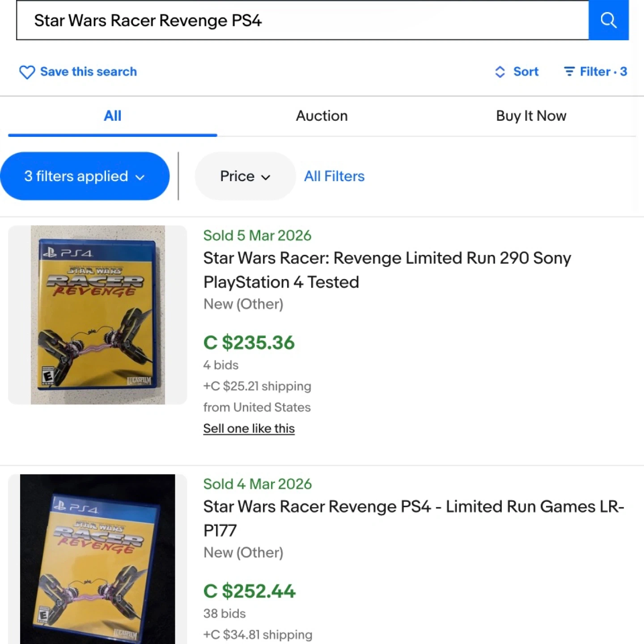This screenshot has height=644, width=644.
Task: Click the magnifying glass search button
Action: [608, 20]
